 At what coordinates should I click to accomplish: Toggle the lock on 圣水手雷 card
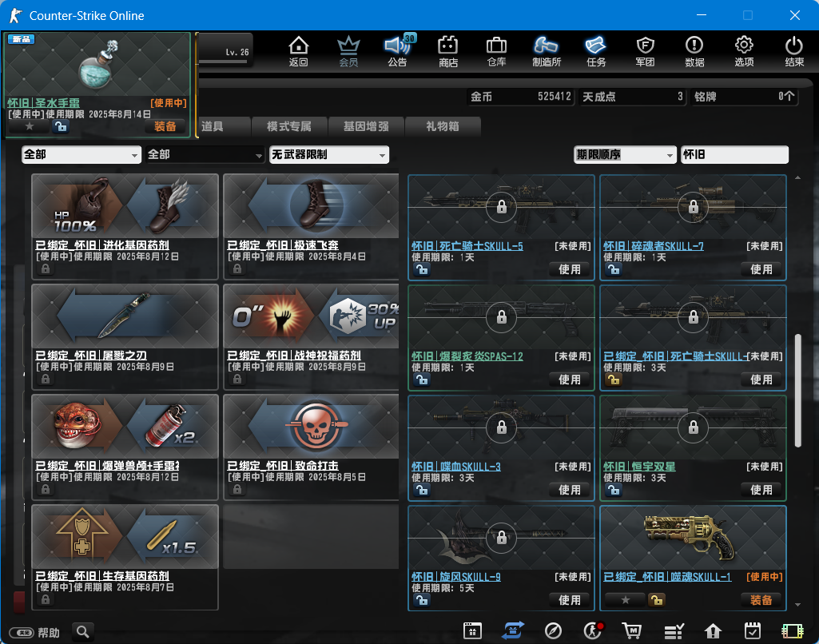click(61, 126)
